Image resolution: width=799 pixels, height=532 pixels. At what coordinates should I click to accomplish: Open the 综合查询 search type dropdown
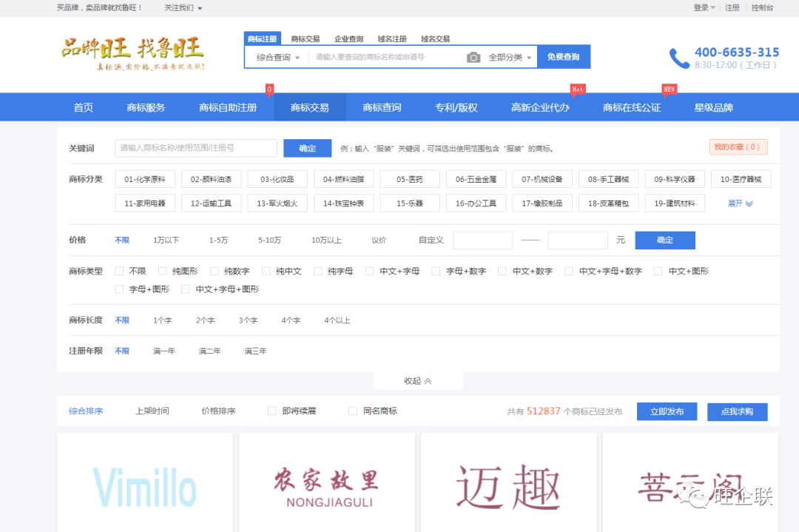coord(277,57)
